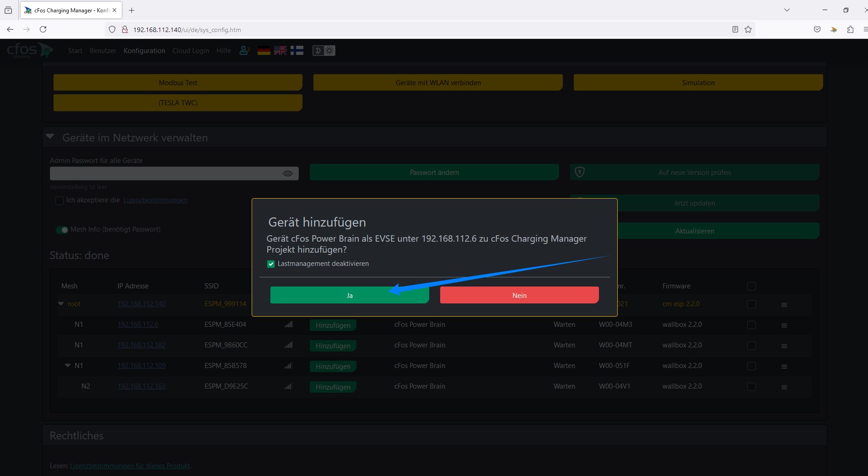Open the Hilfe menu item
The width and height of the screenshot is (868, 476).
[224, 51]
